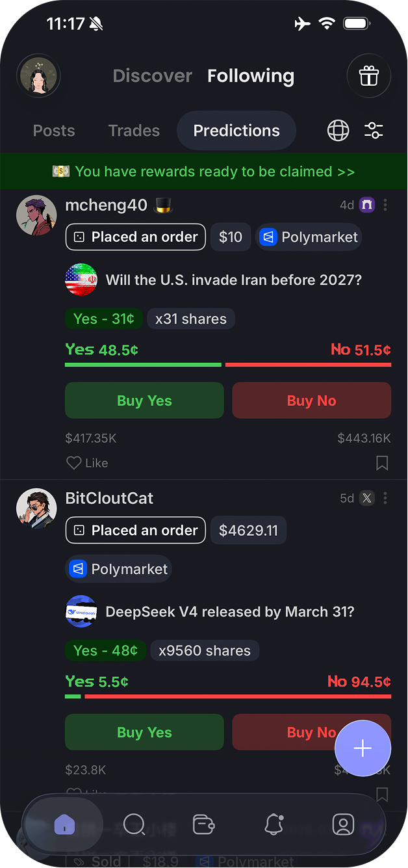Open the search icon in bottom navigation
Image resolution: width=408 pixels, height=868 pixels.
(x=134, y=824)
